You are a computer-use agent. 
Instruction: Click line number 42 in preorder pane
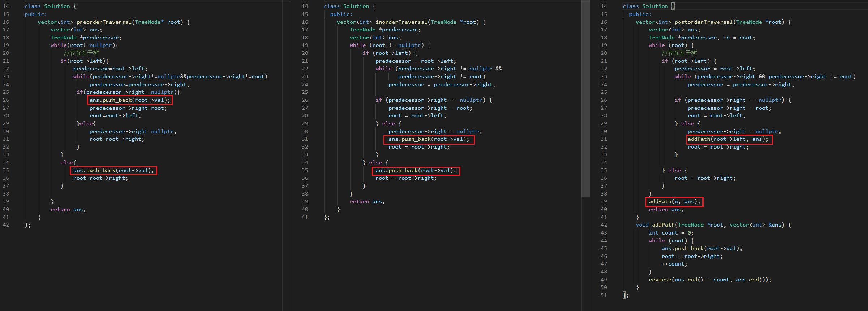(x=6, y=225)
